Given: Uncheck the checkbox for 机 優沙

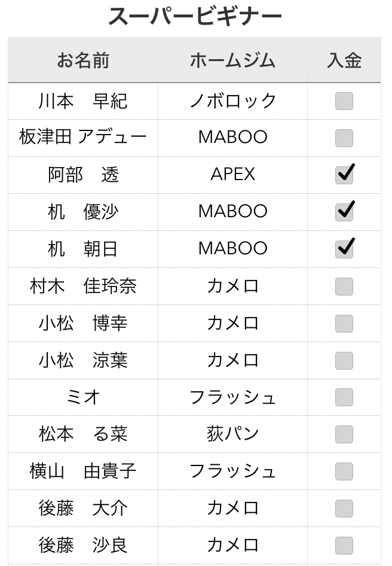Looking at the screenshot, I should (344, 212).
